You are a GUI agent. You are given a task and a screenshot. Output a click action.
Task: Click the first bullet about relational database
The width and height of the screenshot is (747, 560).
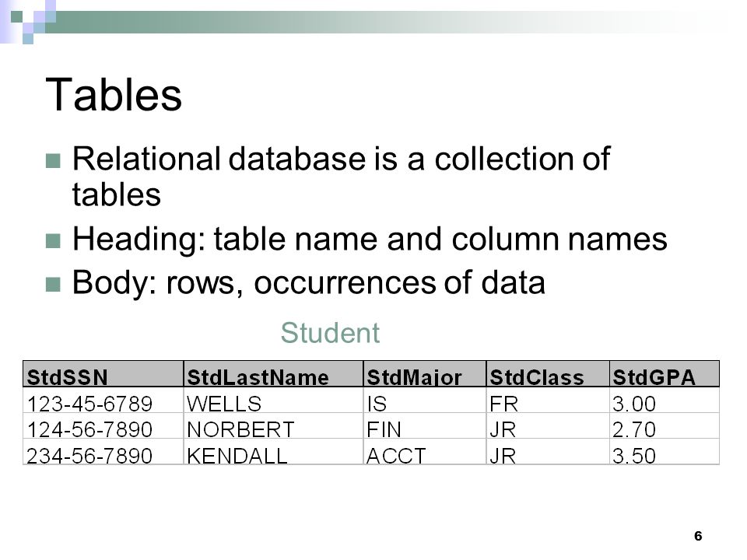tap(341, 177)
